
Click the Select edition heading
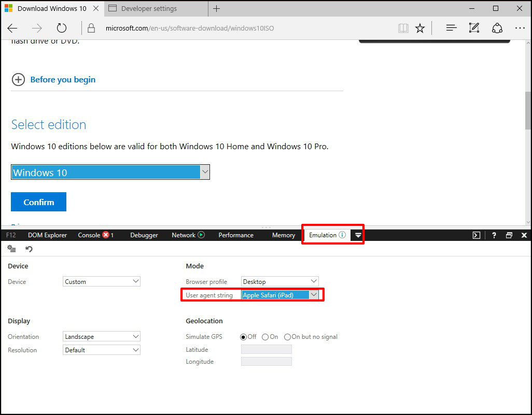(x=49, y=125)
